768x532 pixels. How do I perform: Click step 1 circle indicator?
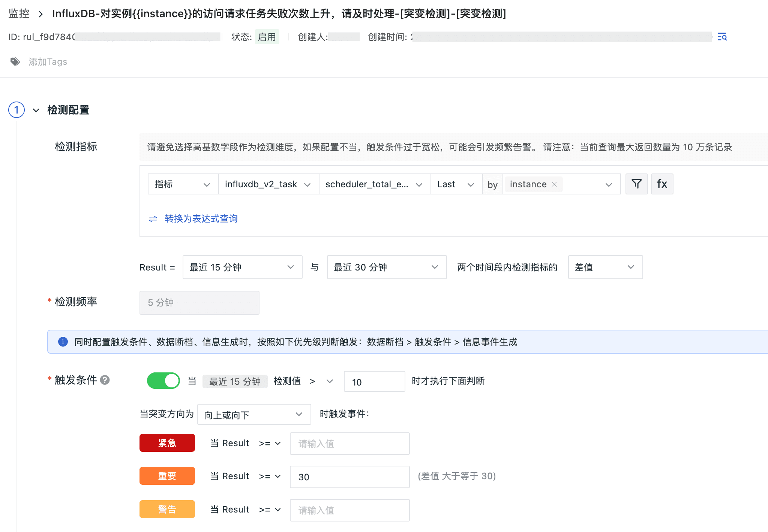[x=16, y=110]
